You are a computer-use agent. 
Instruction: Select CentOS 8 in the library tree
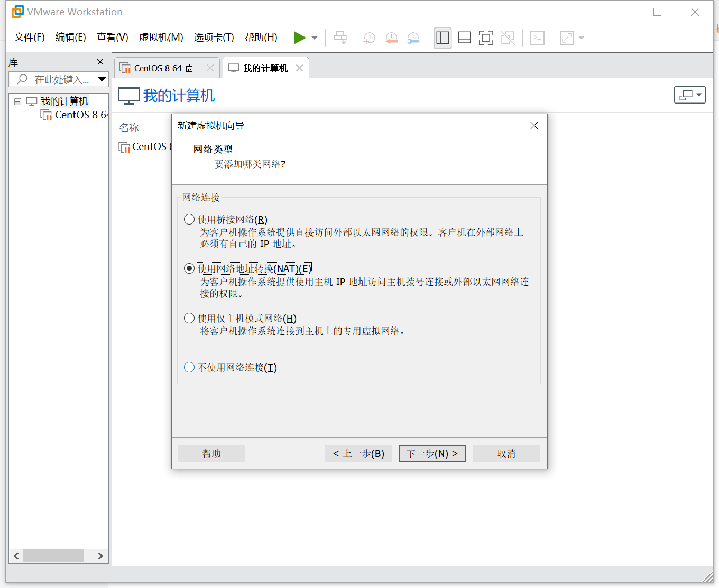[74, 115]
